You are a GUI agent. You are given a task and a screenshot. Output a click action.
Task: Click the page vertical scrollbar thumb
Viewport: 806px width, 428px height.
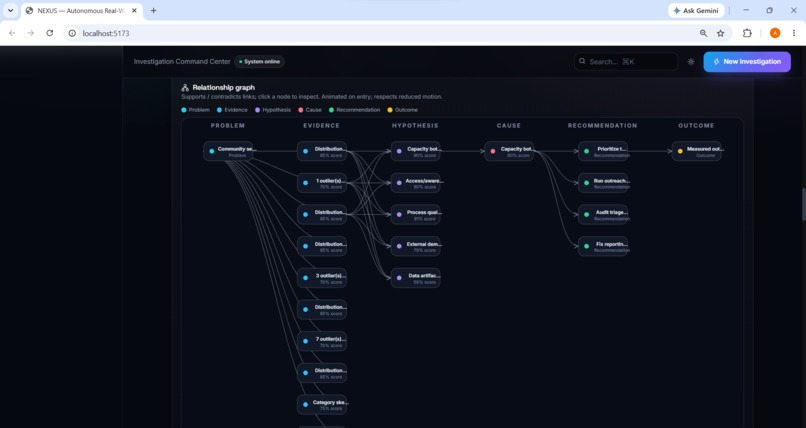[803, 204]
